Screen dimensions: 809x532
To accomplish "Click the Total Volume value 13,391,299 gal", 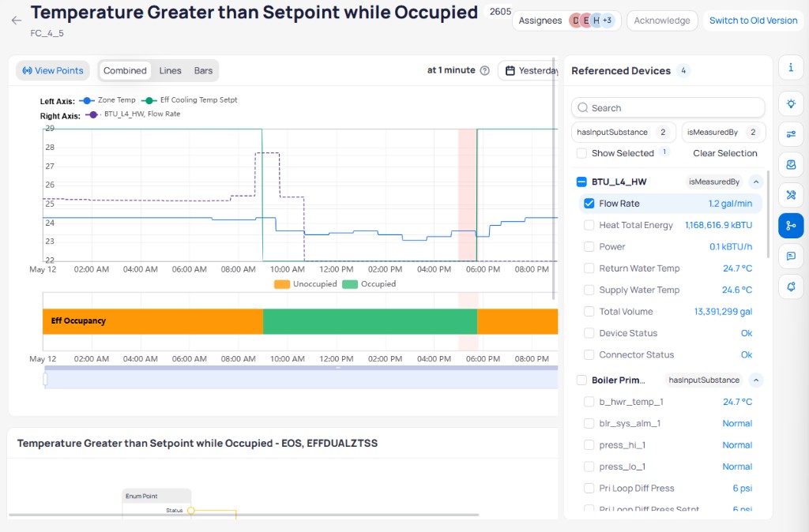I will [x=723, y=311].
